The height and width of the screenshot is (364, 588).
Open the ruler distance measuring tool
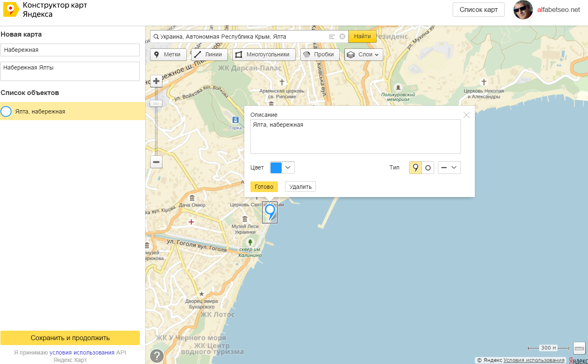click(x=579, y=348)
